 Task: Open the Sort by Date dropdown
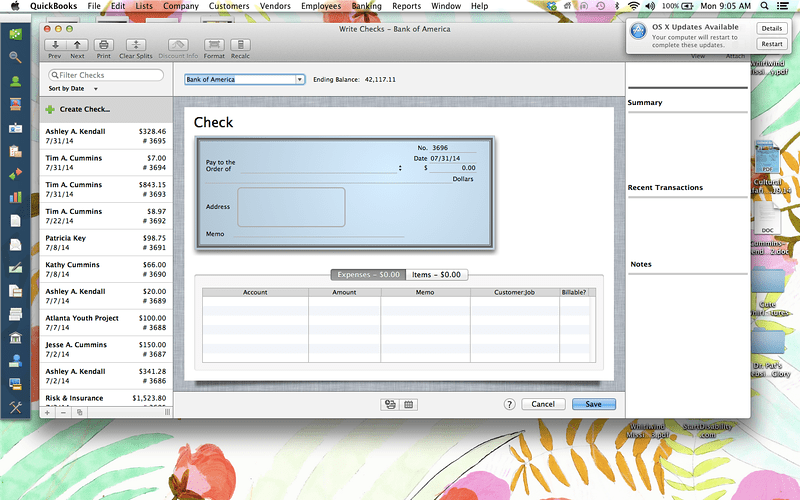point(73,89)
